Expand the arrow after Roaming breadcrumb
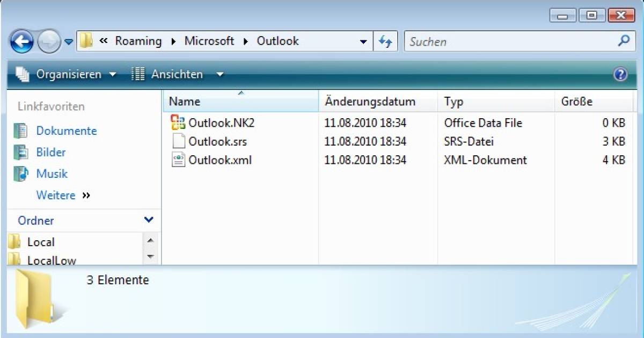The image size is (644, 338). (173, 41)
